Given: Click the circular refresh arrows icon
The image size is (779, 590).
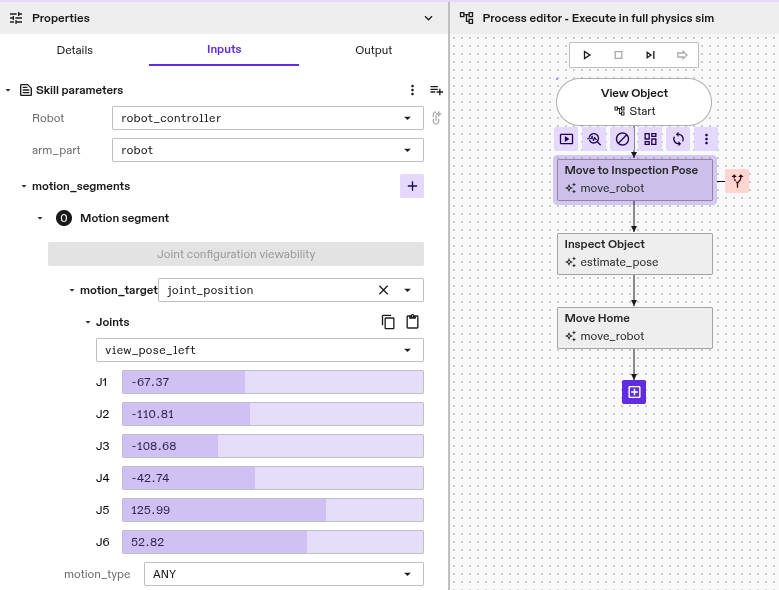Looking at the screenshot, I should pos(678,139).
